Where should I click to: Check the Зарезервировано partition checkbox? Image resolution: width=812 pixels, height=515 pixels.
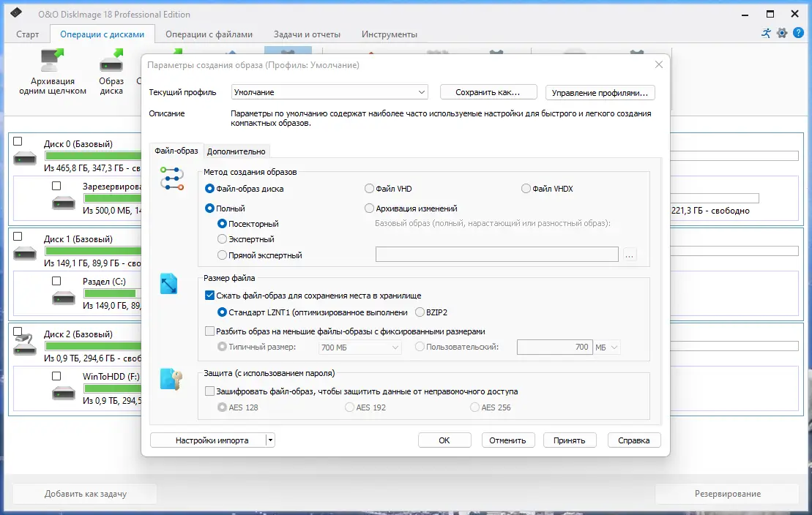point(56,186)
